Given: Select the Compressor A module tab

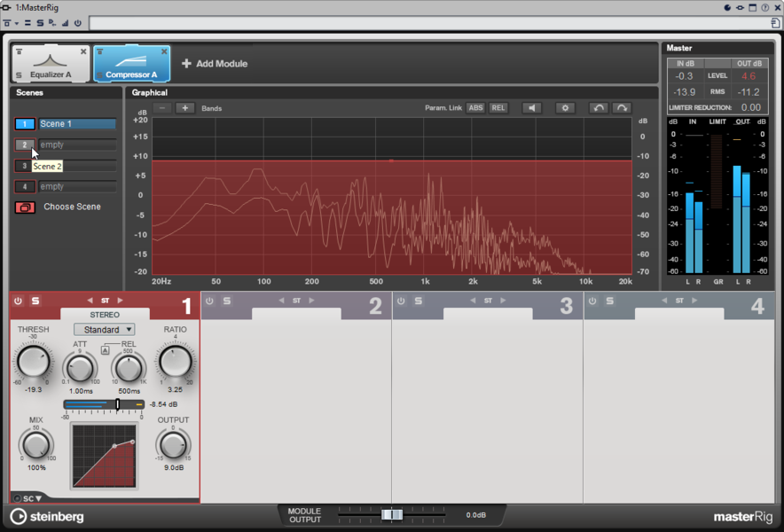Looking at the screenshot, I should point(131,64).
